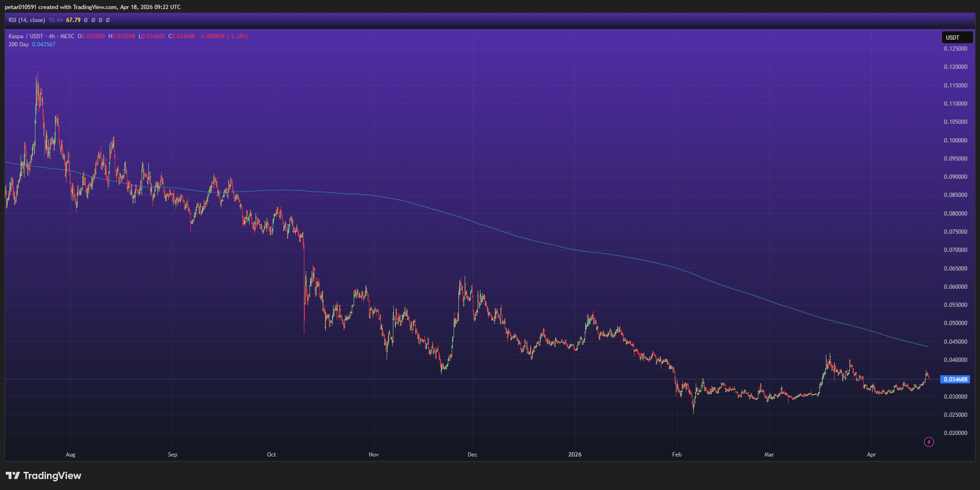Open the USDT currency selector

pyautogui.click(x=957, y=37)
